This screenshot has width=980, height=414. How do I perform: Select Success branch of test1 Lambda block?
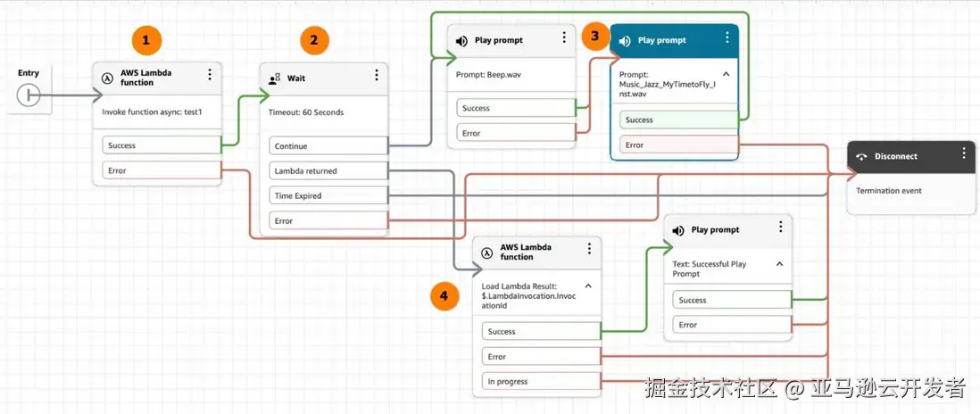pos(162,145)
